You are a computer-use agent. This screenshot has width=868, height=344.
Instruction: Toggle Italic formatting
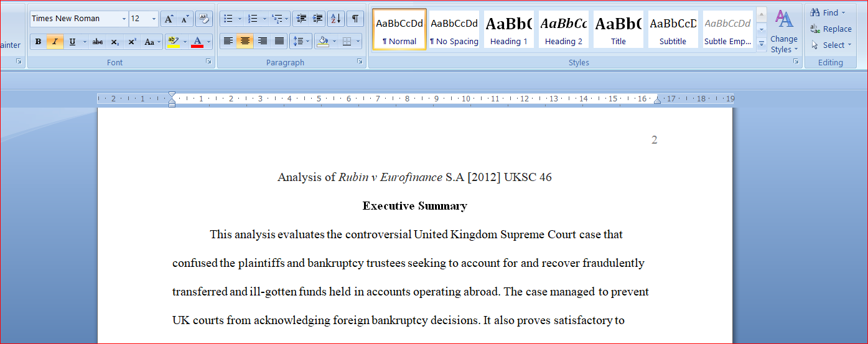coord(55,42)
